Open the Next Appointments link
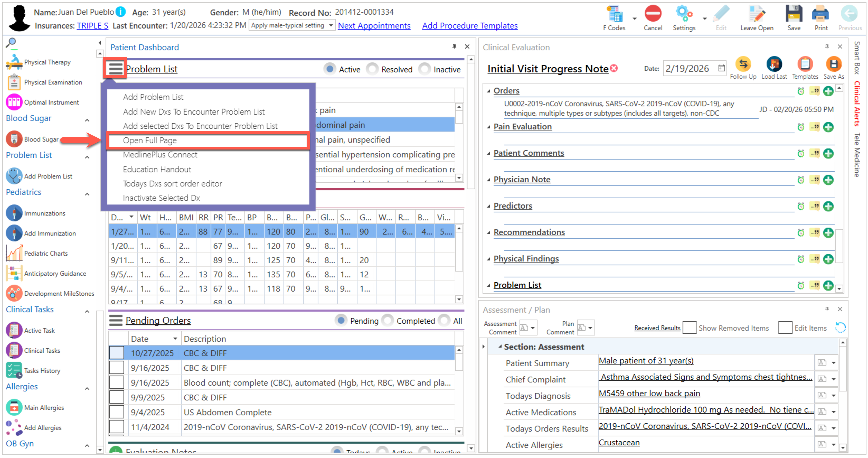The height and width of the screenshot is (458, 868). tap(374, 26)
